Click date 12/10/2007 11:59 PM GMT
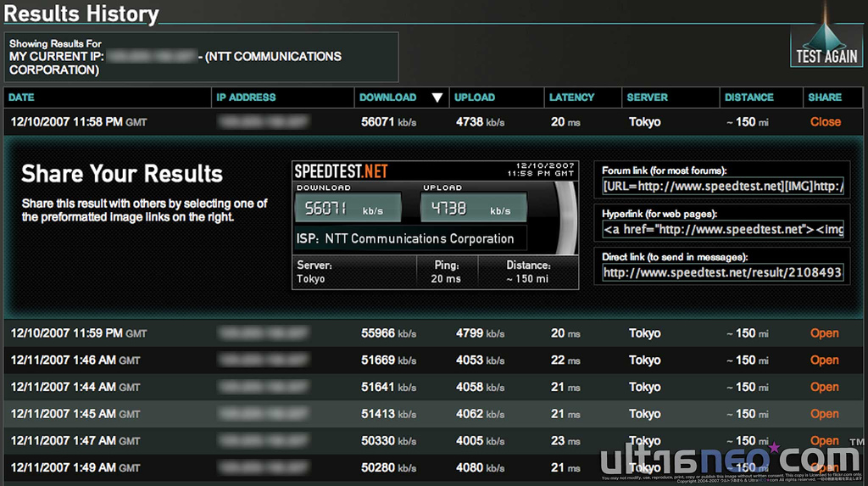This screenshot has width=868, height=486. click(x=79, y=333)
